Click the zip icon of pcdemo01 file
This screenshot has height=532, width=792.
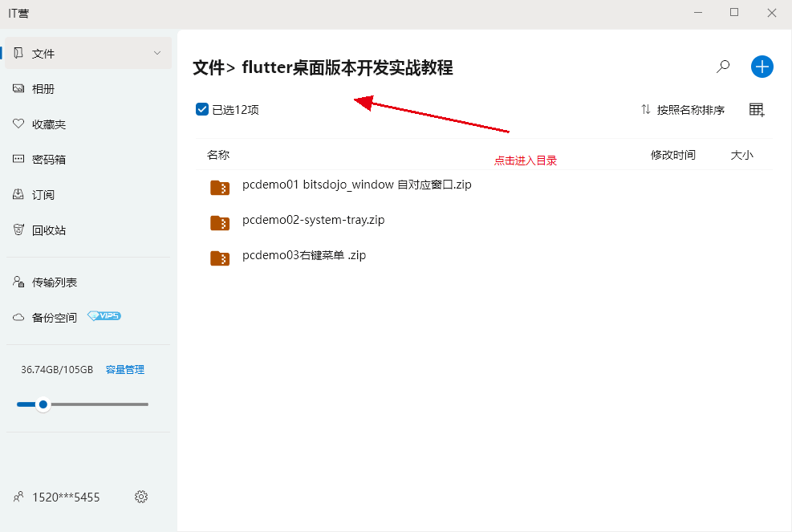220,188
